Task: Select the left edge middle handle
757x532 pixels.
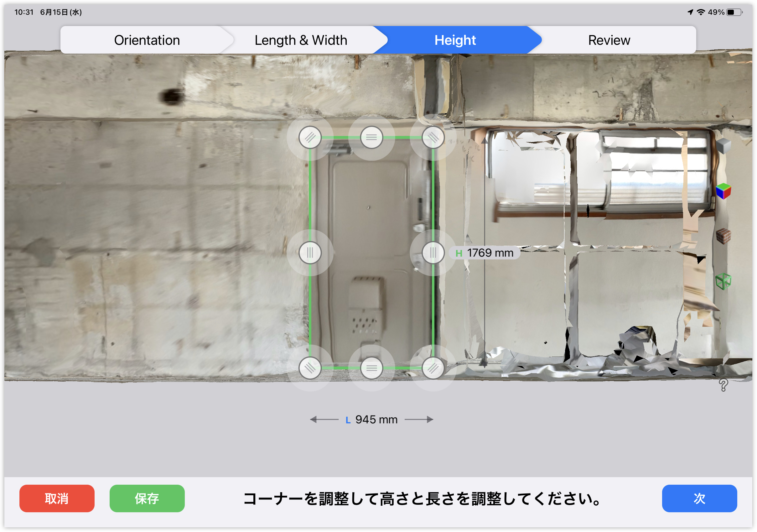Action: 310,253
